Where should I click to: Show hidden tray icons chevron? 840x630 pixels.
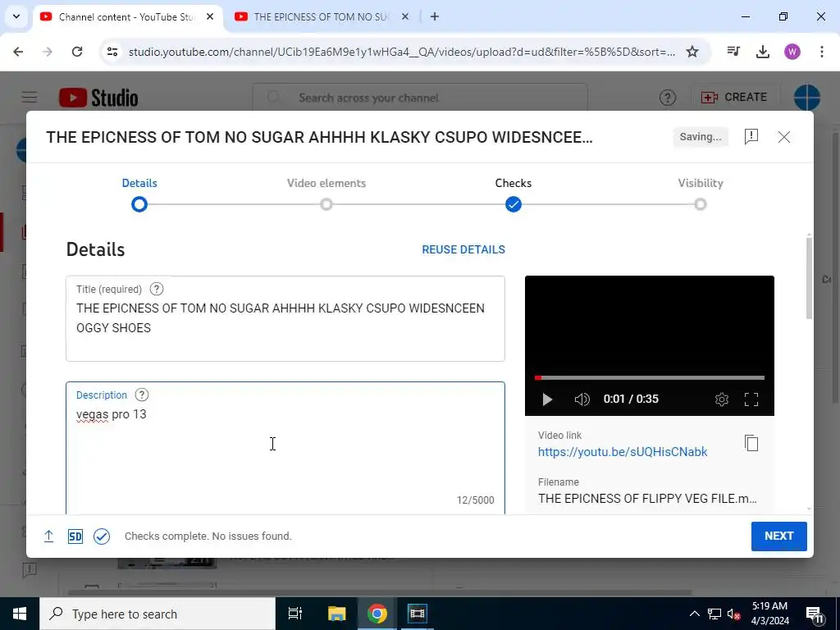694,614
